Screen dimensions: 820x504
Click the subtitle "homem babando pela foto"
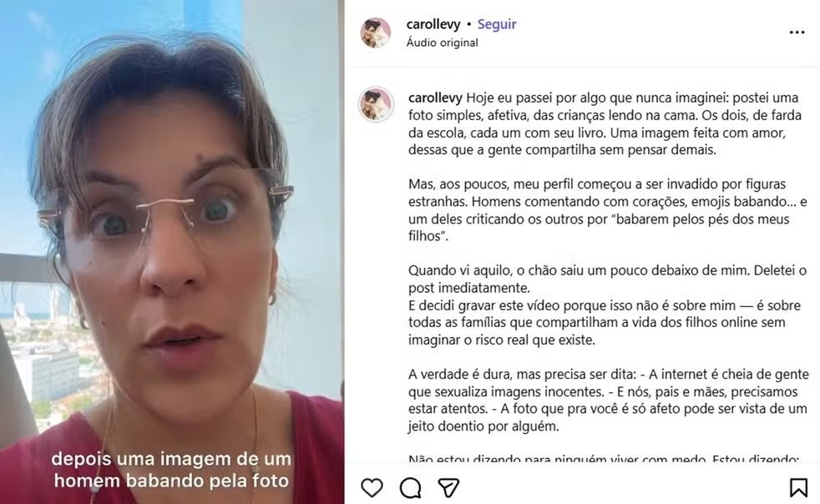(x=171, y=481)
